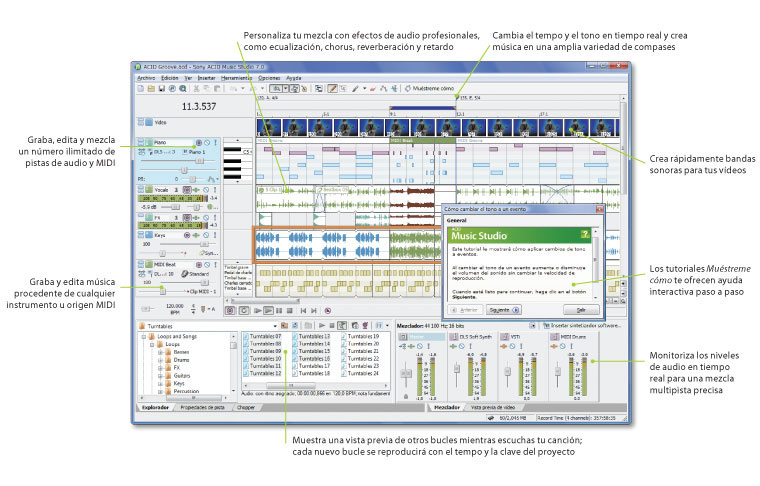Click the question mark help icon in the tutorial
The height and width of the screenshot is (486, 760).
[585, 235]
